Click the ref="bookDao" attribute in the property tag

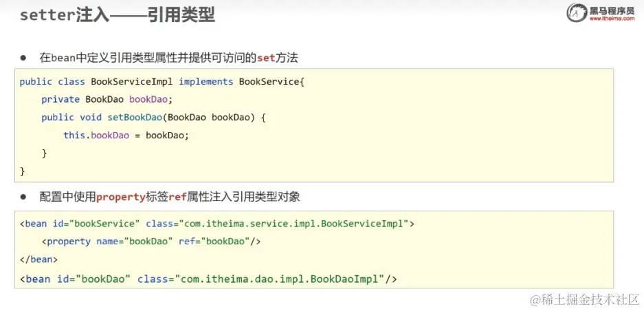tap(214, 241)
